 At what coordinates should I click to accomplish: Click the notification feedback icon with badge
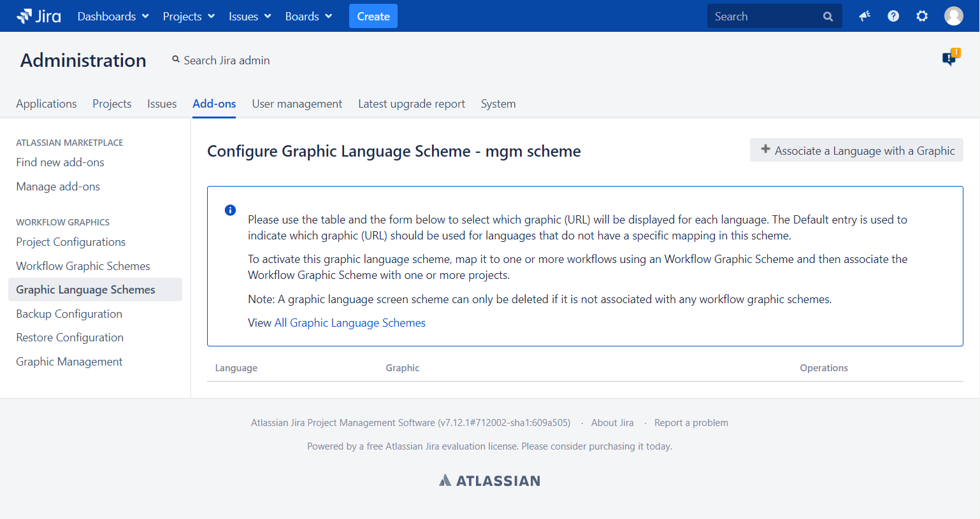pyautogui.click(x=949, y=59)
